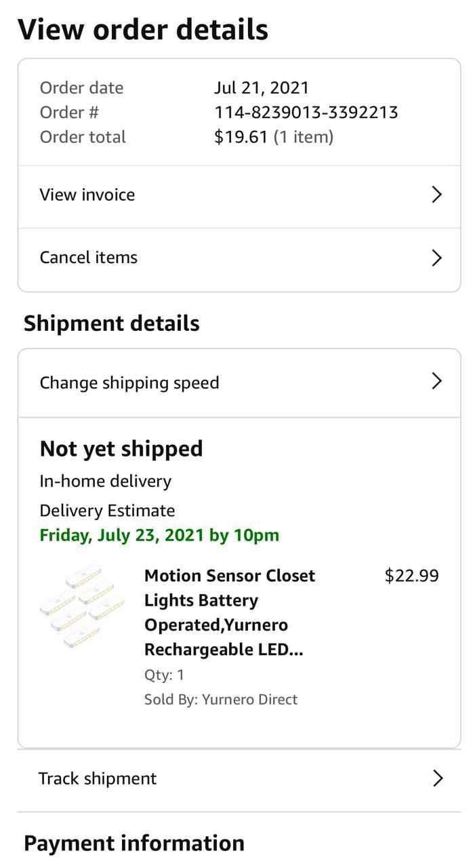This screenshot has height=868, width=473.
Task: Select the Cancel items option
Action: (89, 258)
